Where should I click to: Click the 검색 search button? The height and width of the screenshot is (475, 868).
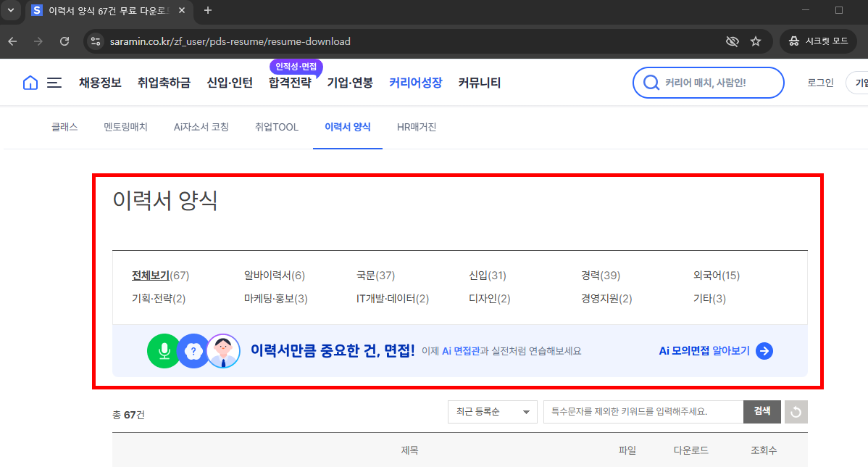click(761, 411)
